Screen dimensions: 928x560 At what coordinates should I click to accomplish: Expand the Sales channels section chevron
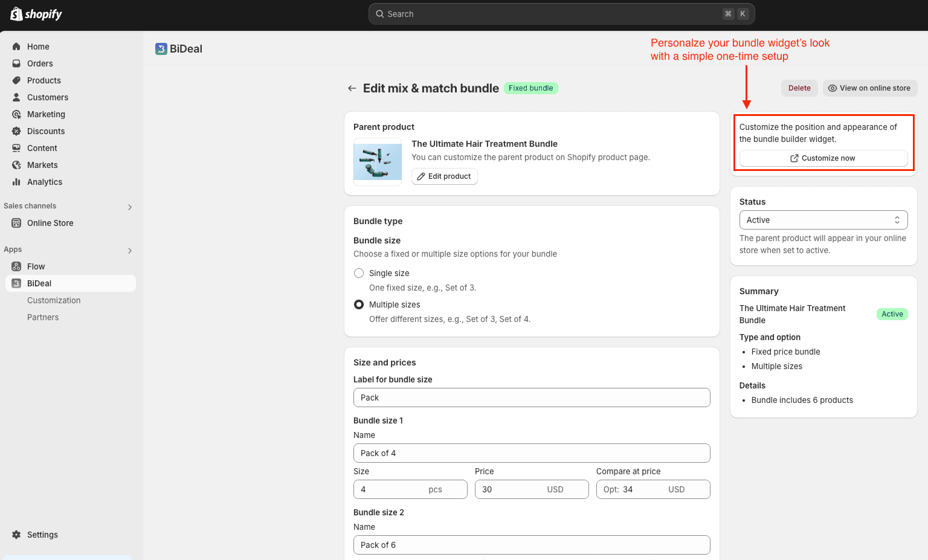pos(130,207)
